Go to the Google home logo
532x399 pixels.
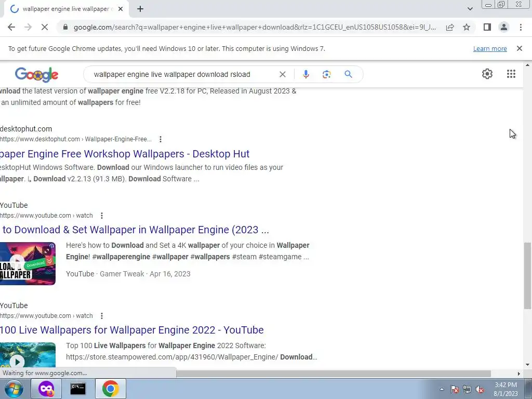(37, 74)
